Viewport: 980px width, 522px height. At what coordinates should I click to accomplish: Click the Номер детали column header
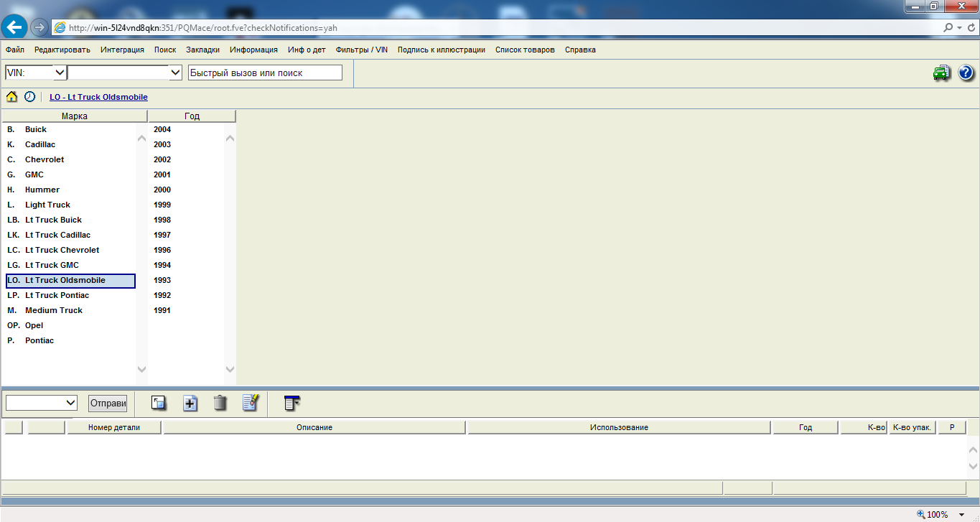(x=114, y=428)
